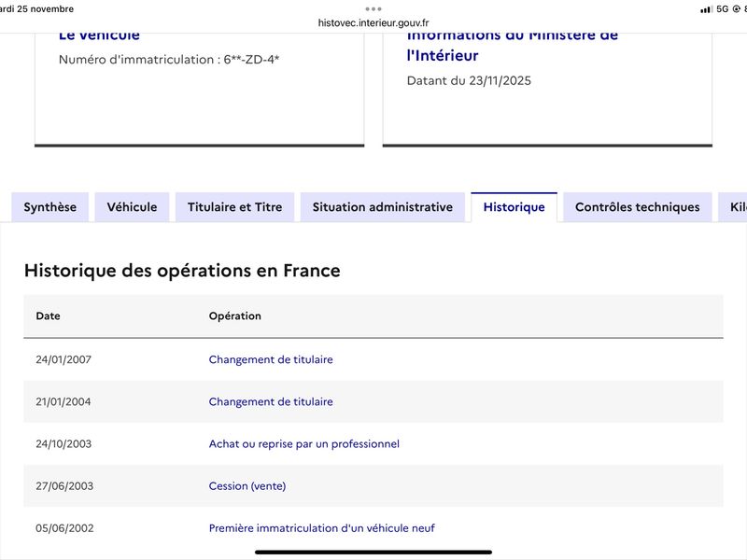Click the '25 novembre' date in status bar
This screenshot has height=560, width=747.
(45, 9)
